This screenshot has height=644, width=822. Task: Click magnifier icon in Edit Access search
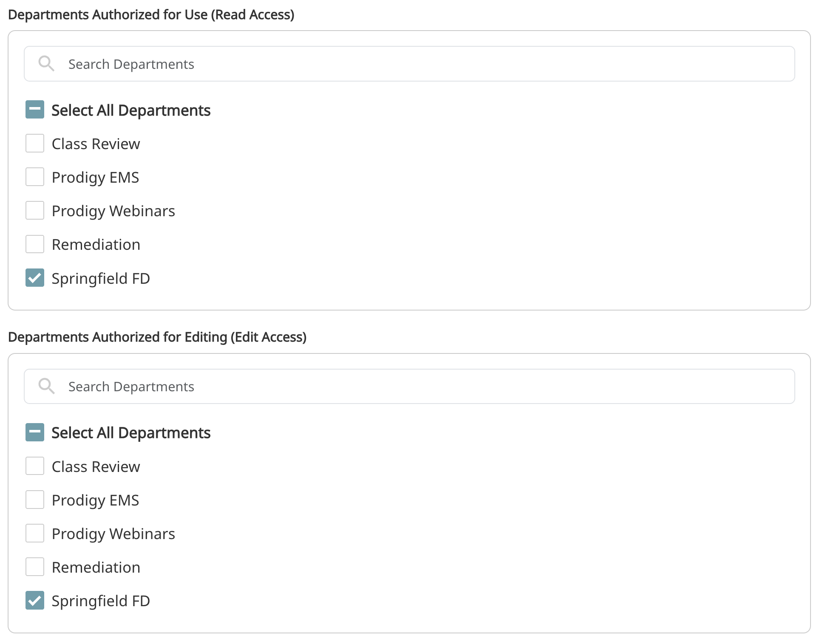coord(46,386)
